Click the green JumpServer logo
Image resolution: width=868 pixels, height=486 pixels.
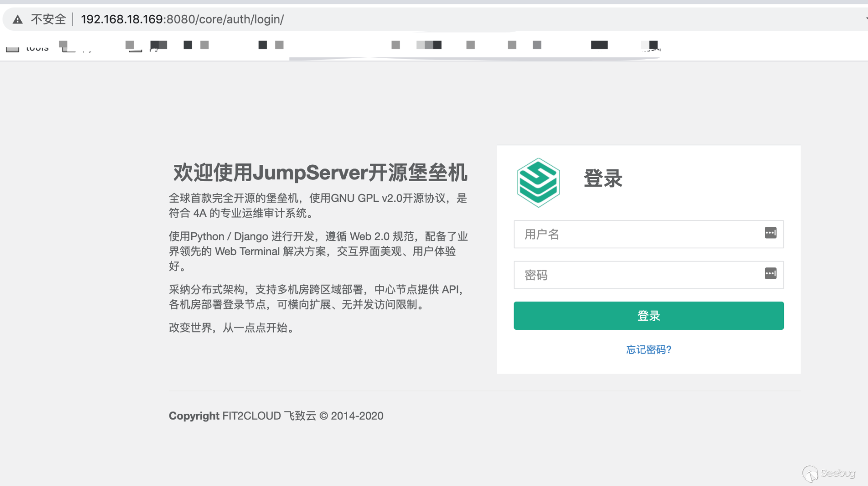pos(538,182)
